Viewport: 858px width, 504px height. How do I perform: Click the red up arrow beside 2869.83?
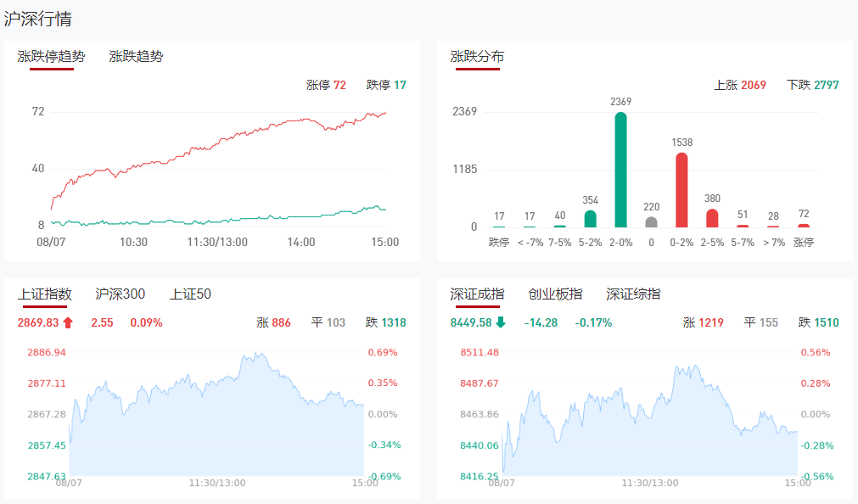click(x=68, y=322)
